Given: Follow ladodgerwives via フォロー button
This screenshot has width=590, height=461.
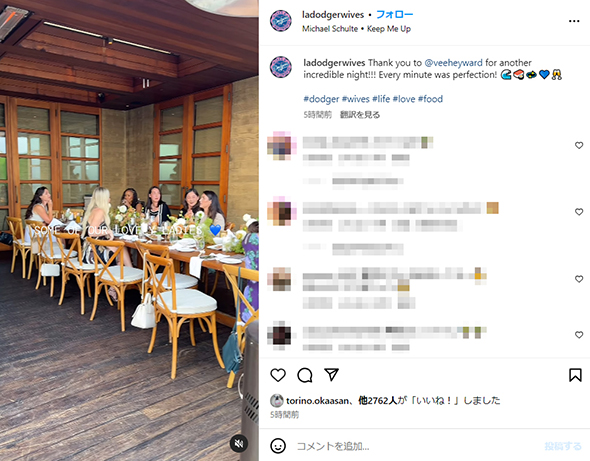Looking at the screenshot, I should coord(394,15).
